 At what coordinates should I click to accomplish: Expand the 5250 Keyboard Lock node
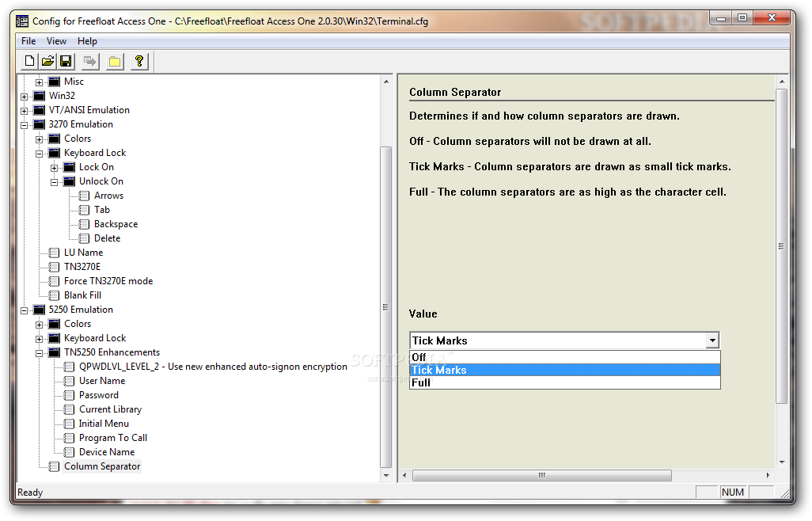(x=40, y=338)
